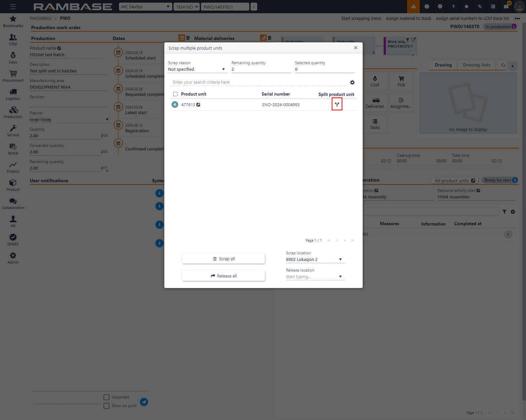Image resolution: width=526 pixels, height=420 pixels.
Task: Click the arrow next to PWO/140370/1 field
Action: coord(254,7)
